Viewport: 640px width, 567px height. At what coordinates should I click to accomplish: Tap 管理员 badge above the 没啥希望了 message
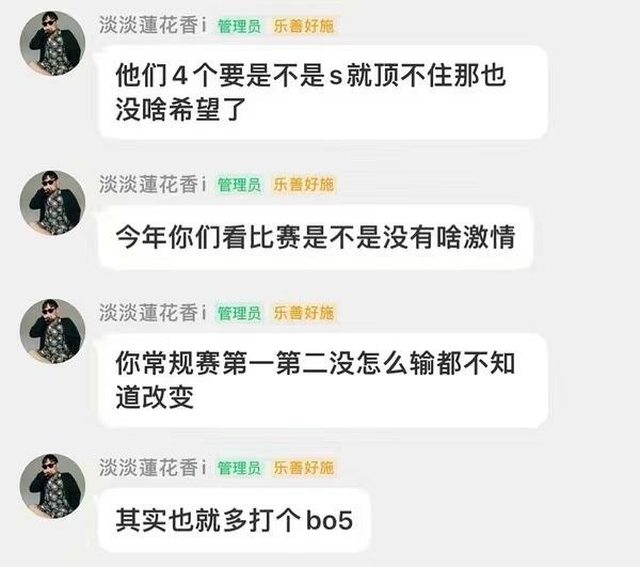239,26
